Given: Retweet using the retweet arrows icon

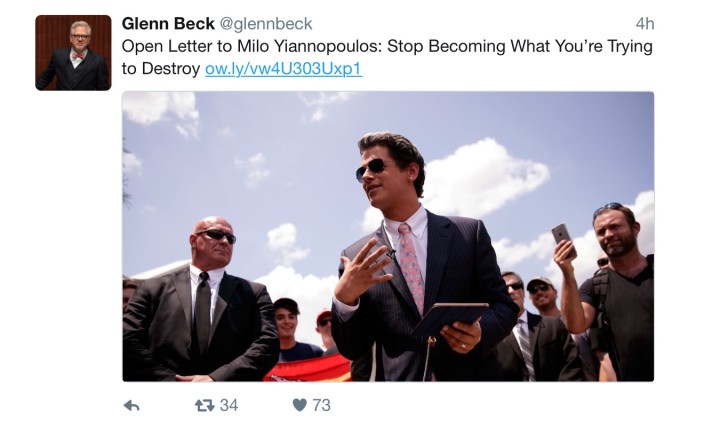Looking at the screenshot, I should click(203, 405).
